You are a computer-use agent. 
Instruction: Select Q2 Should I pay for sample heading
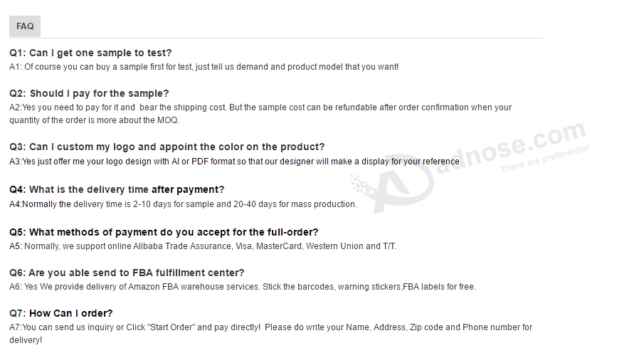[x=89, y=94]
